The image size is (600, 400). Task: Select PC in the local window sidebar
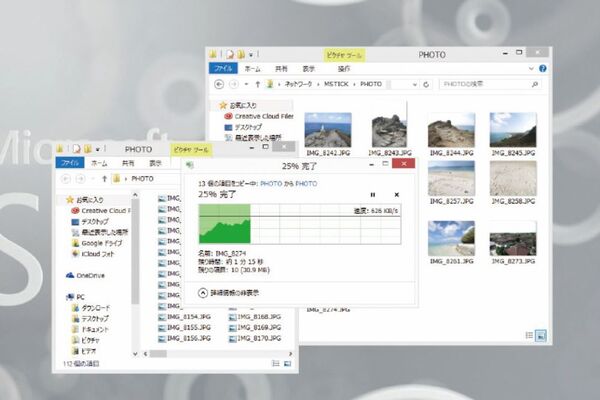coord(75,297)
